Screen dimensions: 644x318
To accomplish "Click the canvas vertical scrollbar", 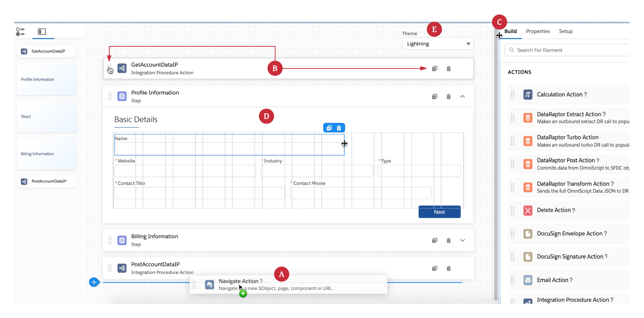I will (x=496, y=163).
